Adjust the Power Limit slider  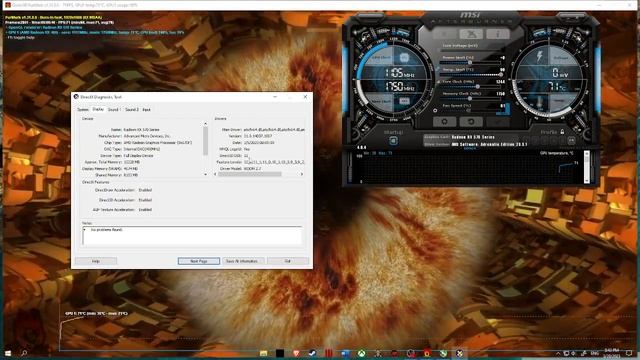[x=470, y=62]
